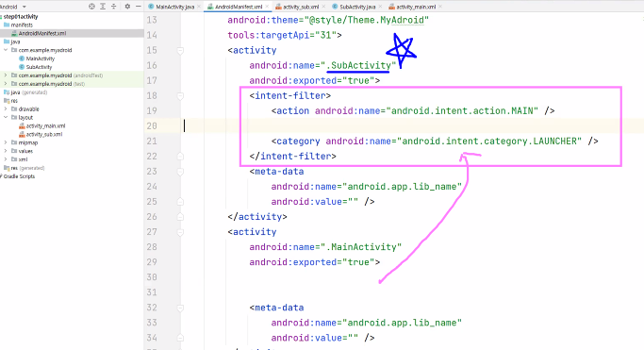Screen dimensions: 644x350
Task: Switch to activity_sub.xml tab
Action: pyautogui.click(x=301, y=7)
